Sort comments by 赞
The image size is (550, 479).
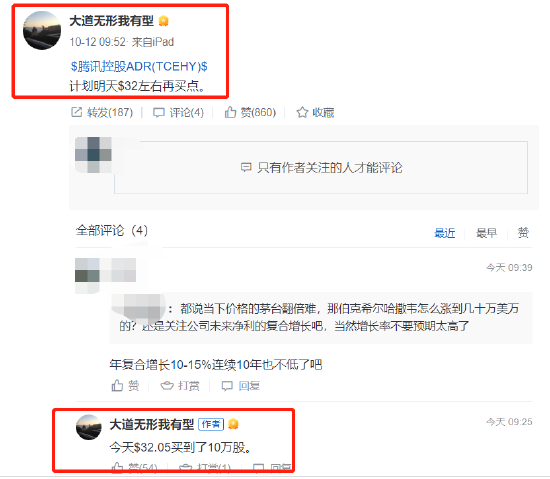click(523, 233)
